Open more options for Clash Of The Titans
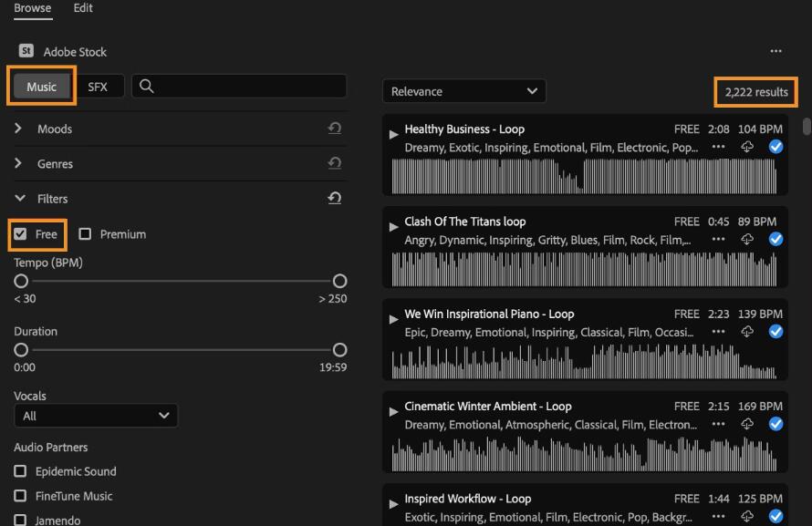 [x=719, y=239]
